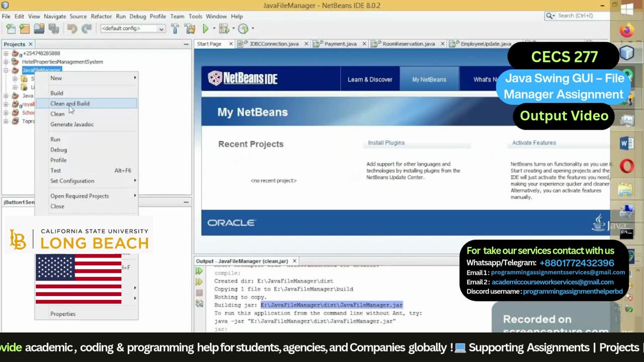Choose Generate Javadoc in context menu
The image size is (644, 362).
coord(87,124)
